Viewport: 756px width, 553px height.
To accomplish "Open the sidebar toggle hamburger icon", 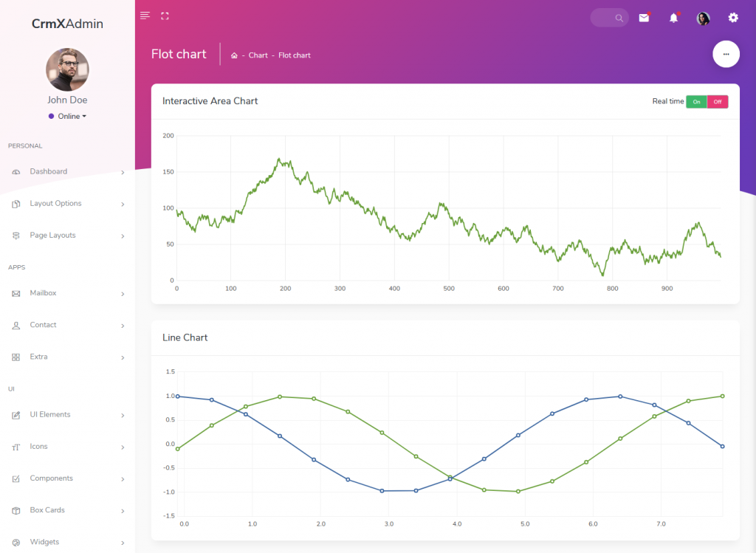I will [x=145, y=15].
